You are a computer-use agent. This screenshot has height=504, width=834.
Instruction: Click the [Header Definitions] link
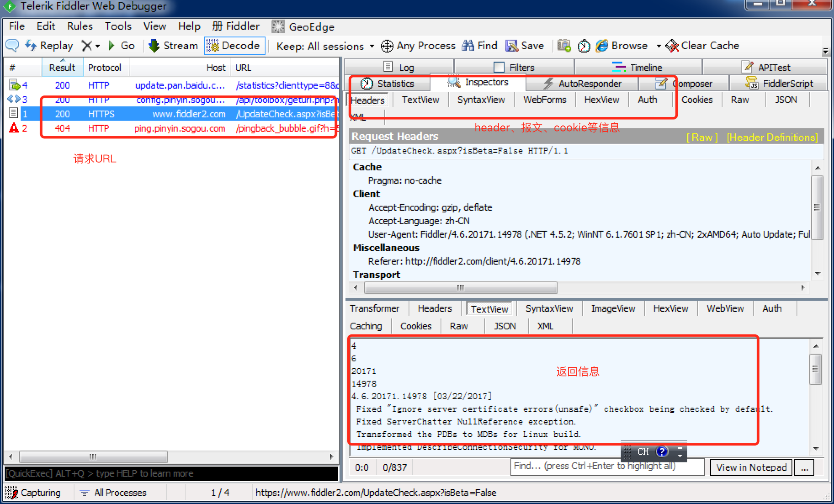772,137
